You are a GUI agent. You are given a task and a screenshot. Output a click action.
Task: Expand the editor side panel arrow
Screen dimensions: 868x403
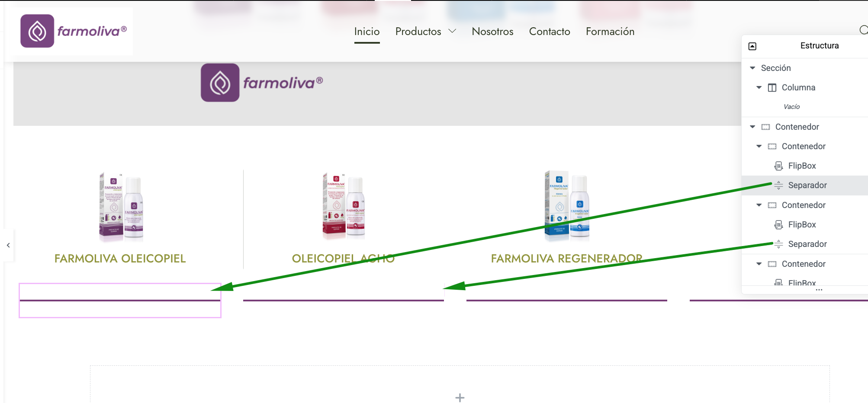click(8, 245)
